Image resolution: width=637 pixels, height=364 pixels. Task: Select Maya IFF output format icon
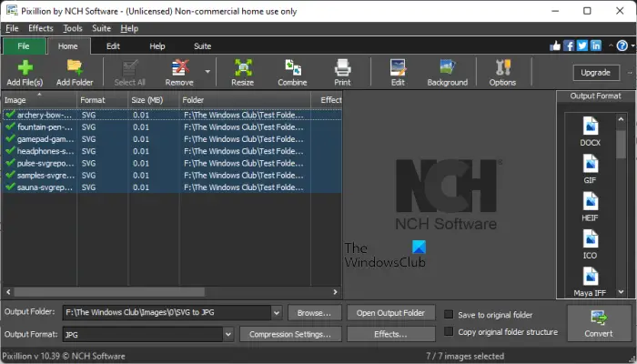(x=591, y=281)
